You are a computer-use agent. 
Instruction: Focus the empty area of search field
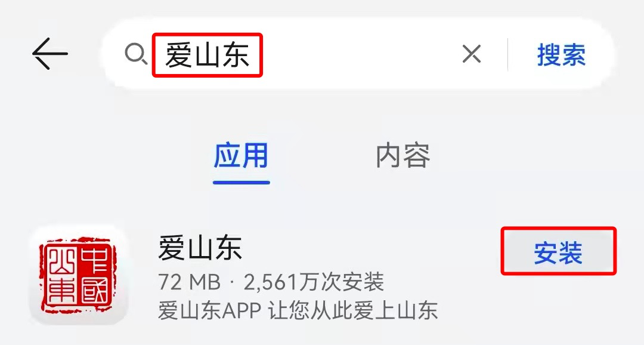click(x=361, y=54)
